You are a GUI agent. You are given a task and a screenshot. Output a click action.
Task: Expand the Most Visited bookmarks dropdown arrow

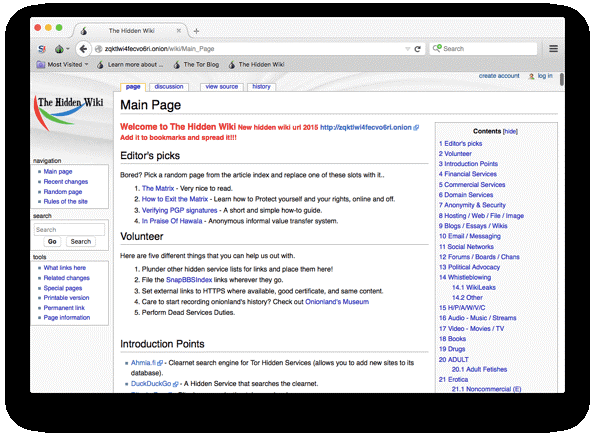(87, 64)
